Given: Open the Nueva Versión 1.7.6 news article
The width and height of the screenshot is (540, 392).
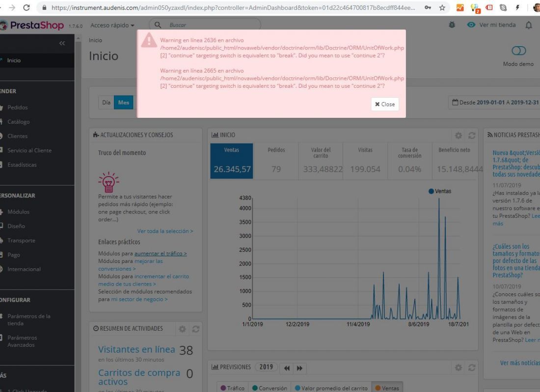Looking at the screenshot, I should point(516,163).
